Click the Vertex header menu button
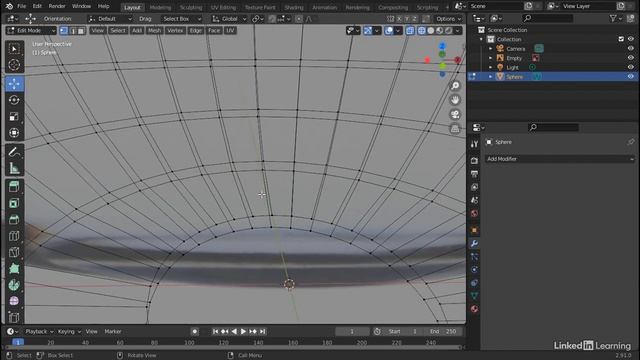Screen dimensions: 640x360 coord(175,31)
